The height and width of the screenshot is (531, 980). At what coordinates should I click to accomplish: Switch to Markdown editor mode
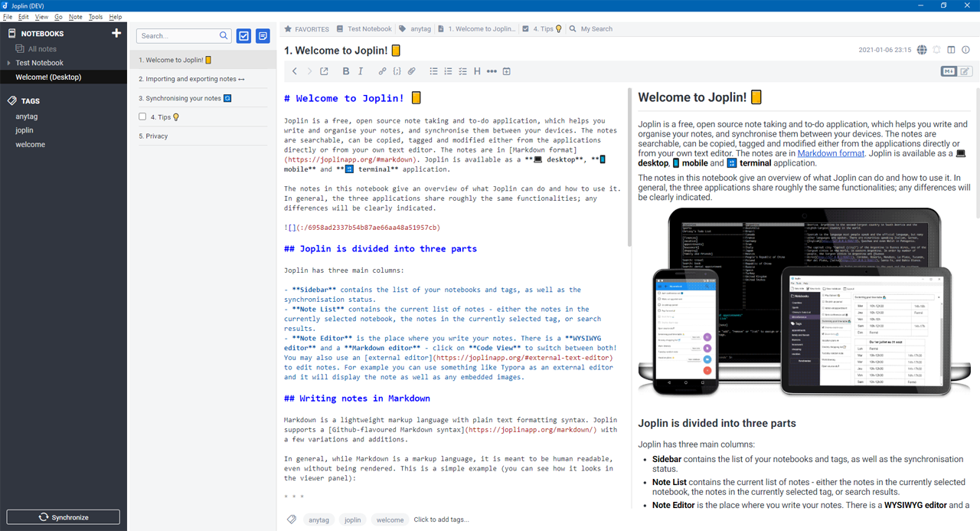tap(949, 71)
